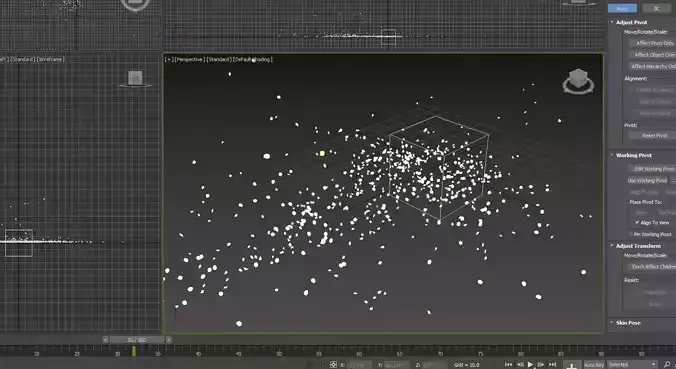Click the Next Frame button
This screenshot has width=676, height=369.
pos(541,365)
